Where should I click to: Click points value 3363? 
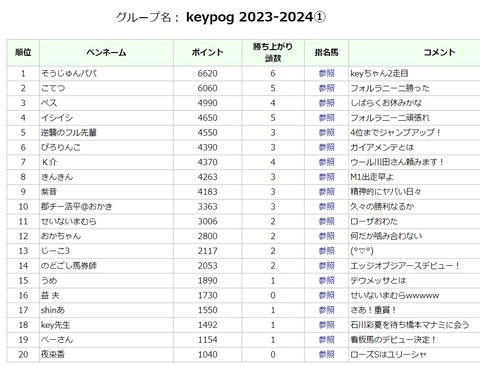[207, 206]
